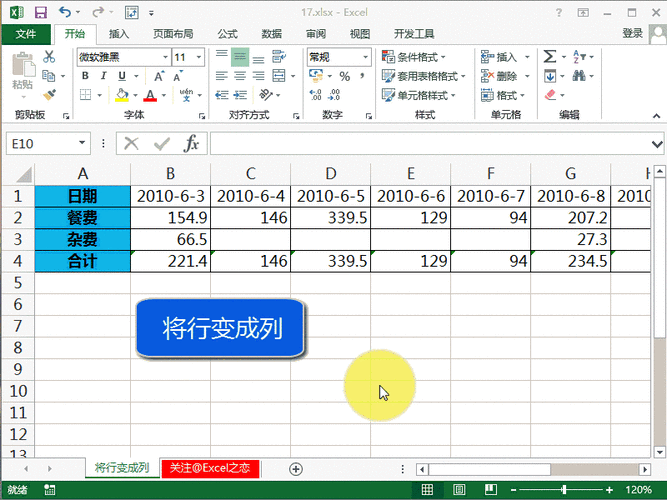The image size is (667, 500).
Task: Select cell G4 with 234.5
Action: click(570, 261)
